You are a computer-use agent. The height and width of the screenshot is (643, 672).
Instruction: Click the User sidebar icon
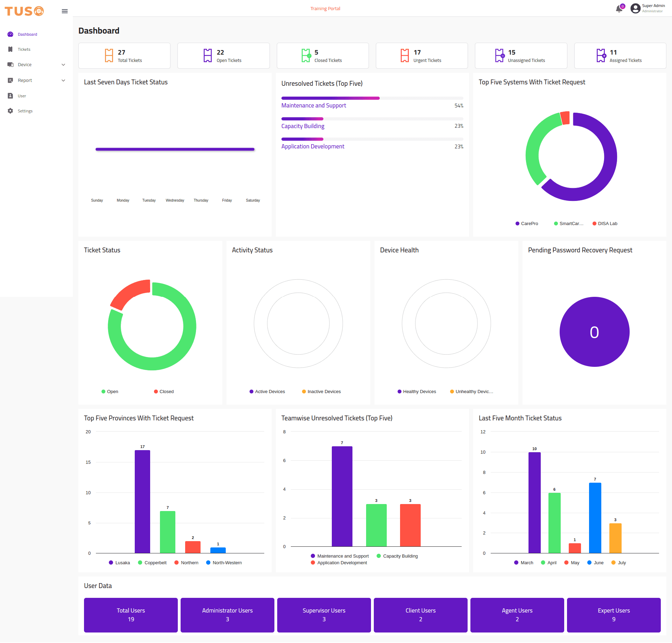click(x=10, y=96)
